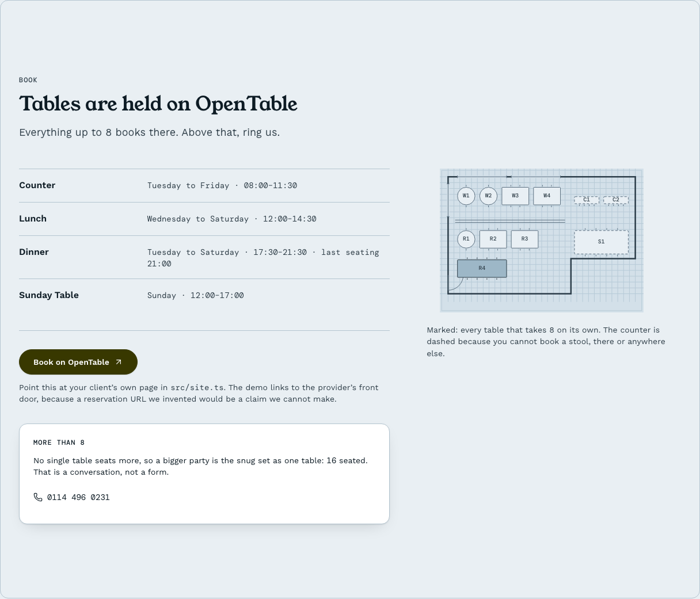Click 'Everything up to 8 books there' subtitle
Image resolution: width=700 pixels, height=599 pixels.
(150, 132)
